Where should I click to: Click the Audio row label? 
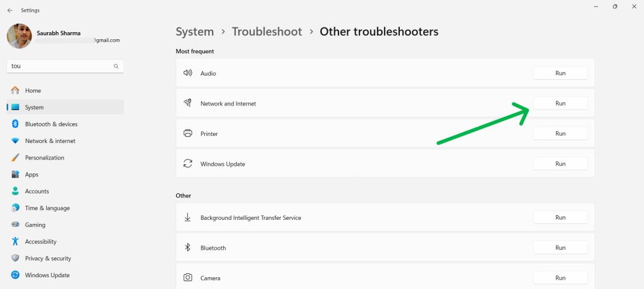point(208,73)
